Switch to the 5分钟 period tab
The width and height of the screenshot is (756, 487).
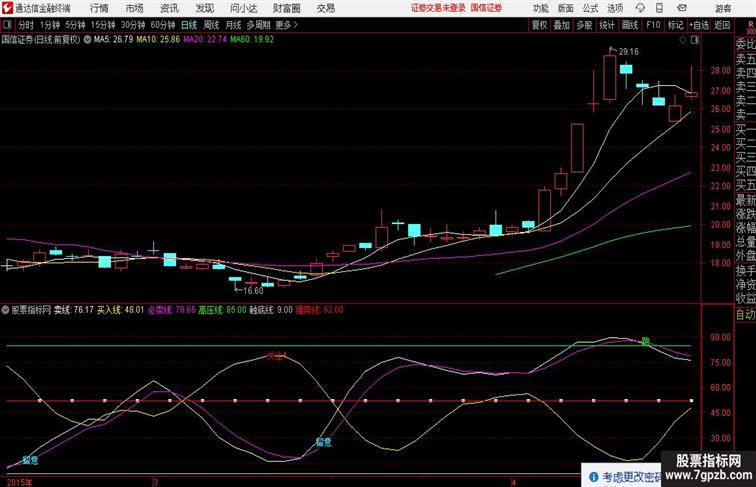75,25
